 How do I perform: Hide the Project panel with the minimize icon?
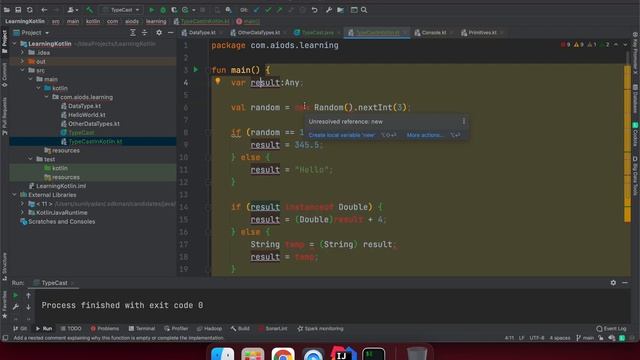click(x=171, y=33)
